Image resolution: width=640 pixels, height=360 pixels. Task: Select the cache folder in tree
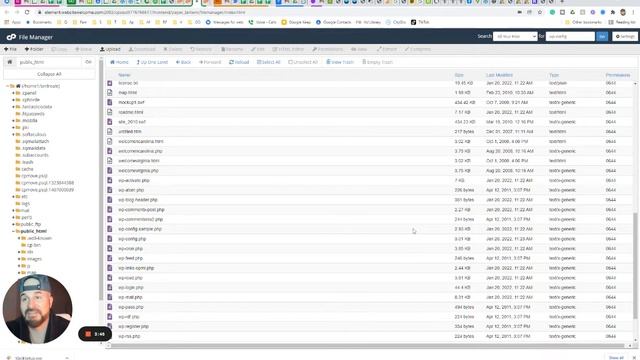[27, 169]
